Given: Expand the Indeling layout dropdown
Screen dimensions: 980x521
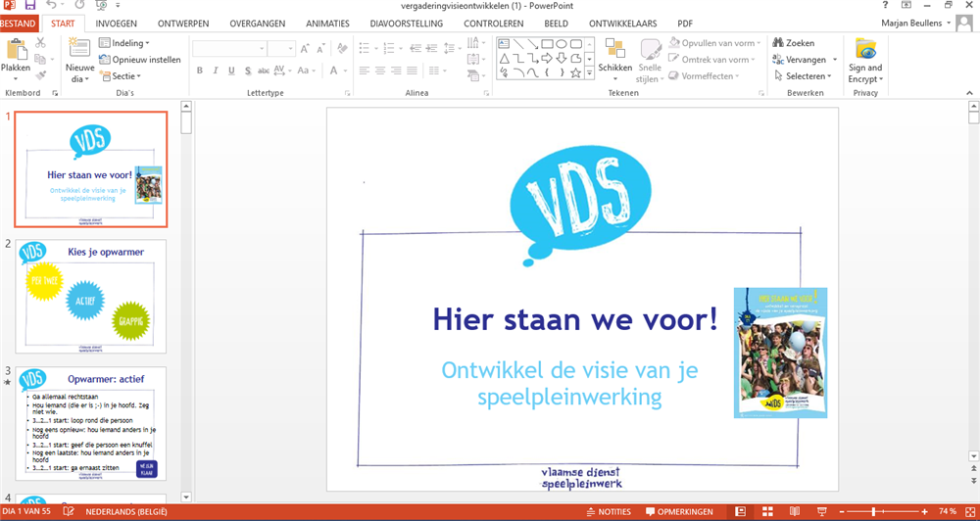Looking at the screenshot, I should tap(124, 43).
